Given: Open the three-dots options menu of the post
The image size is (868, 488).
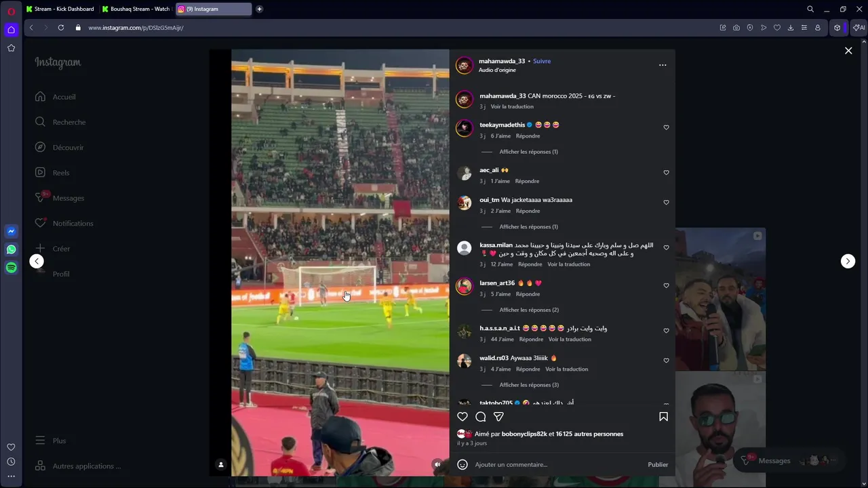Looking at the screenshot, I should tap(663, 65).
